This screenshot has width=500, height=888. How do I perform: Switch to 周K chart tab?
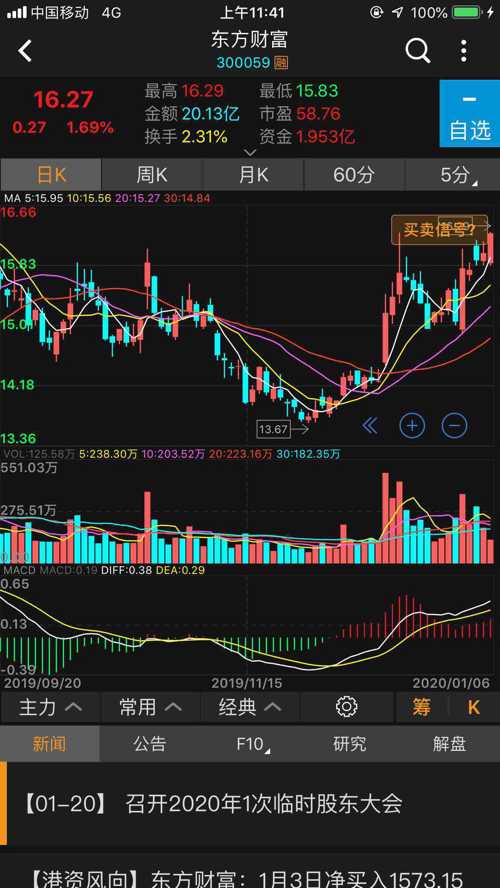click(152, 175)
